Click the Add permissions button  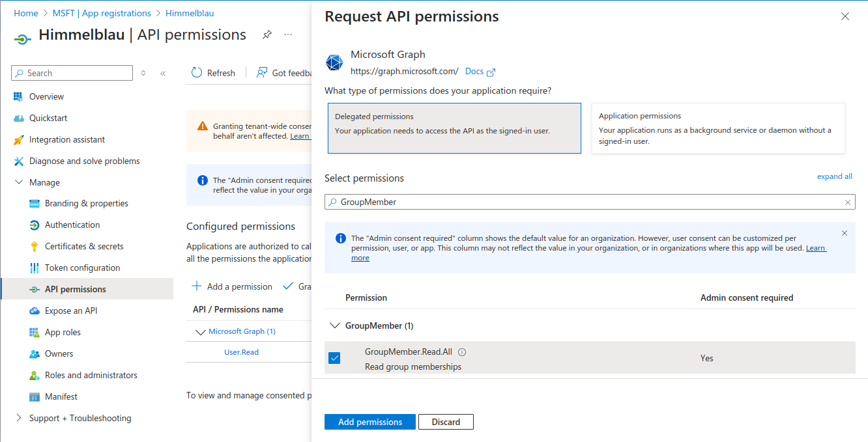click(x=370, y=422)
